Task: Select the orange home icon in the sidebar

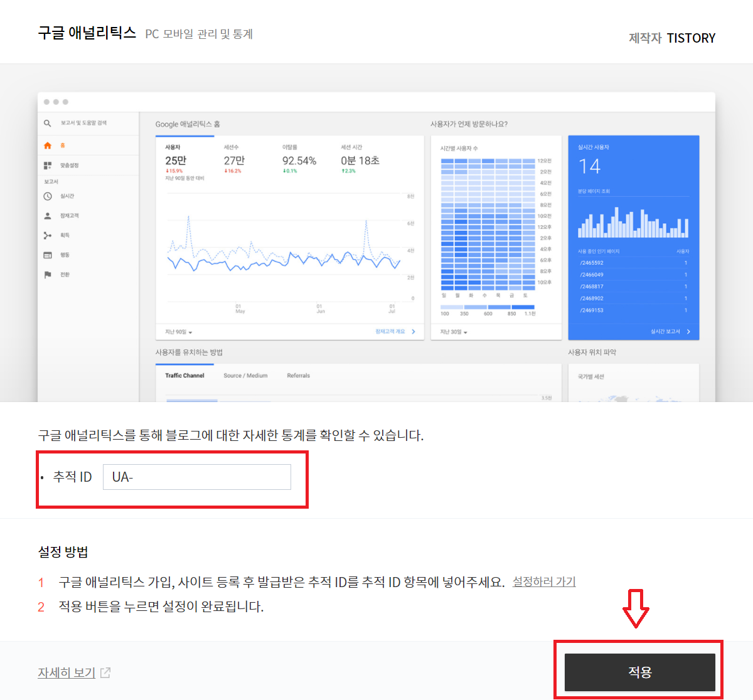Action: 48,146
